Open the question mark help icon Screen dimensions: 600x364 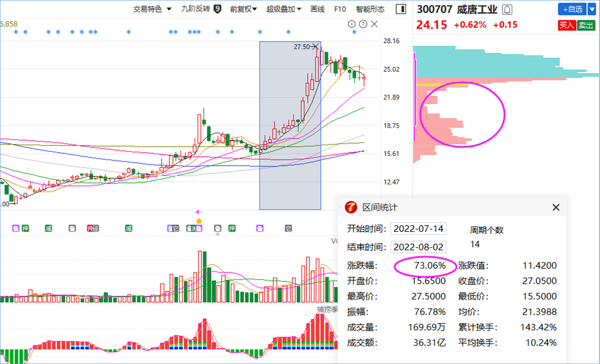tap(363, 24)
